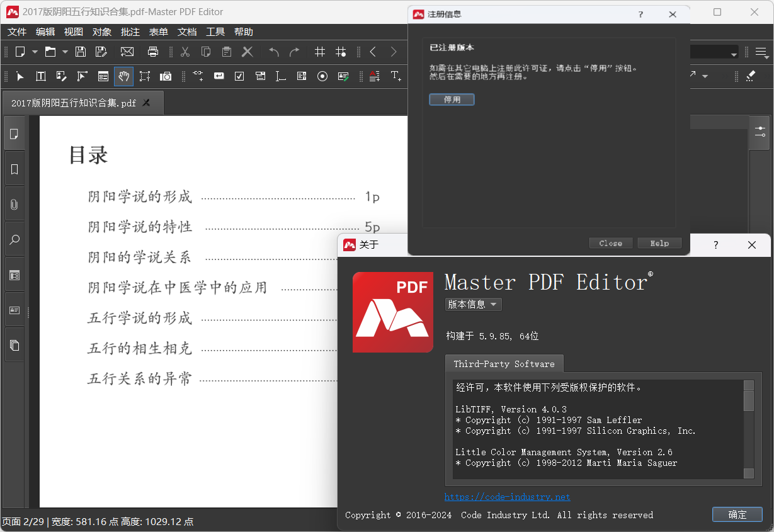Open the Search panel magnifier icon
The image size is (774, 532).
pos(14,240)
